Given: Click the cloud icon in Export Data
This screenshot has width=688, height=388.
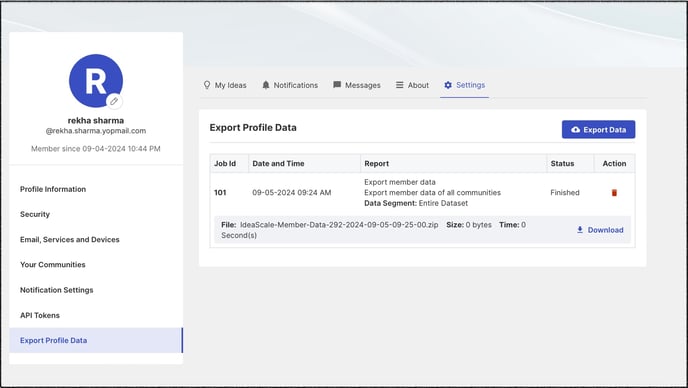Looking at the screenshot, I should (576, 129).
